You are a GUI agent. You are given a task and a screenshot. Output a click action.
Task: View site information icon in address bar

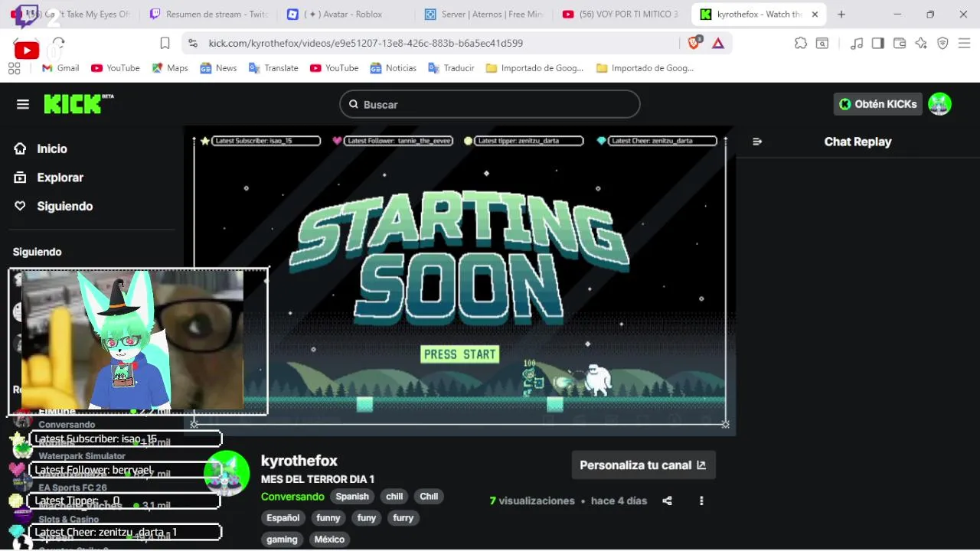click(x=193, y=44)
